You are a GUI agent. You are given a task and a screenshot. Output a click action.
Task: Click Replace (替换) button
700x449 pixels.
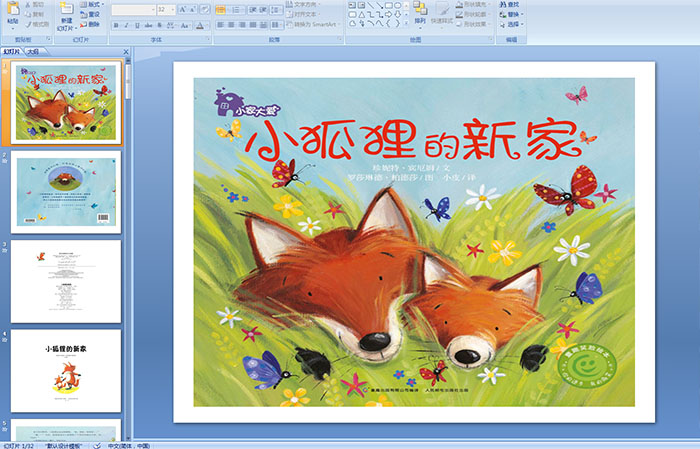[511, 14]
